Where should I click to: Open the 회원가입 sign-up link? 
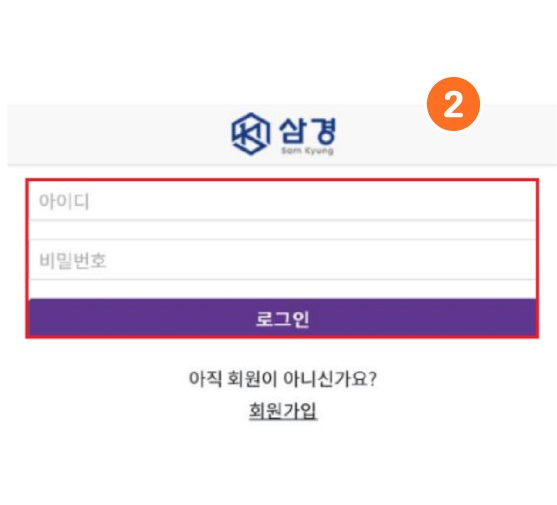pos(283,411)
